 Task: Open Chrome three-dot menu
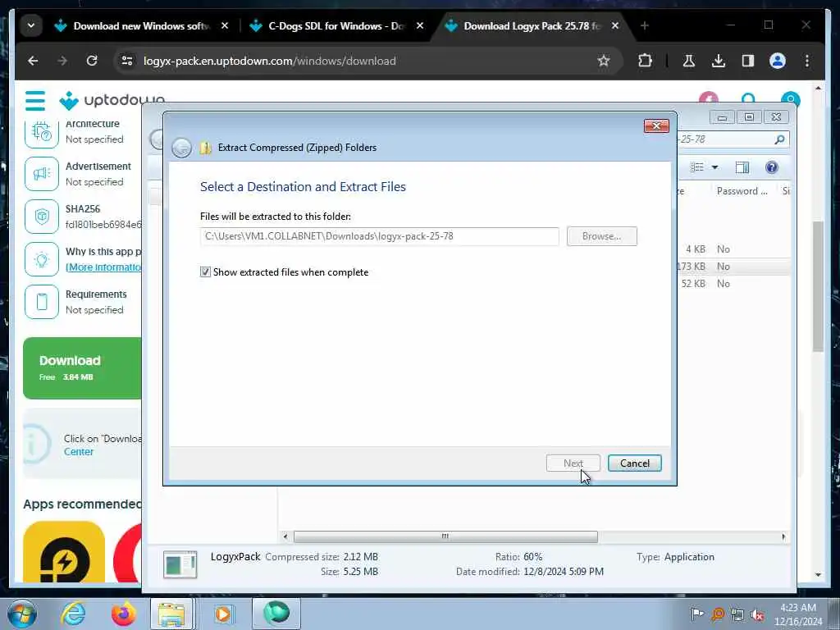(x=807, y=61)
